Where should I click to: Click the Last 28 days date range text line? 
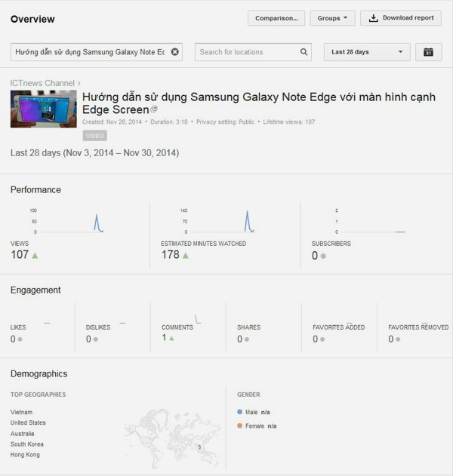[x=95, y=152]
